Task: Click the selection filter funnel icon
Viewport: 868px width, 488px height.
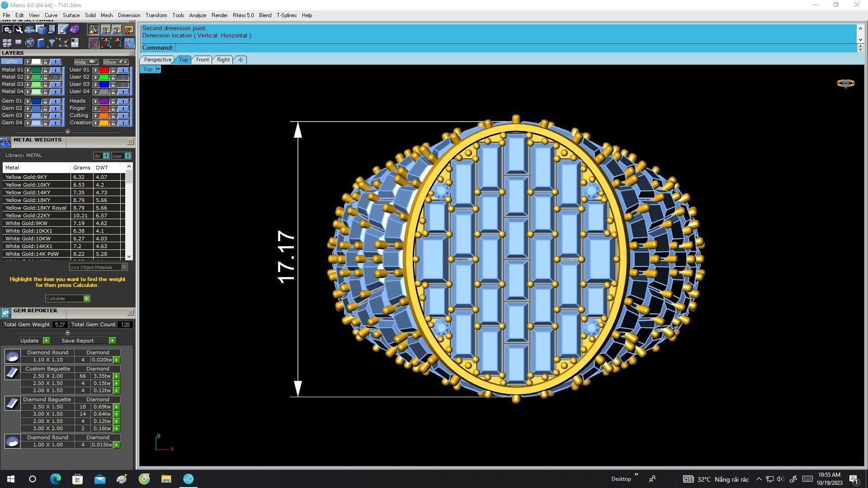Action: click(52, 43)
